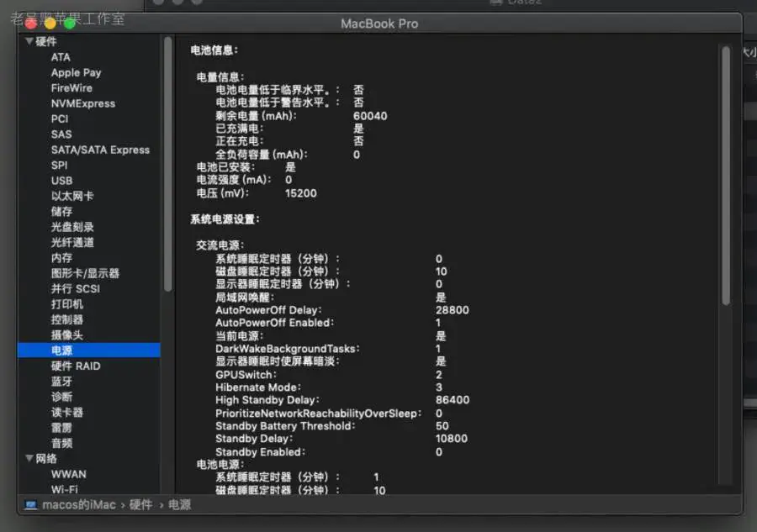Select 读卡器 in the sidebar
Viewport: 757px width, 532px height.
(x=67, y=413)
